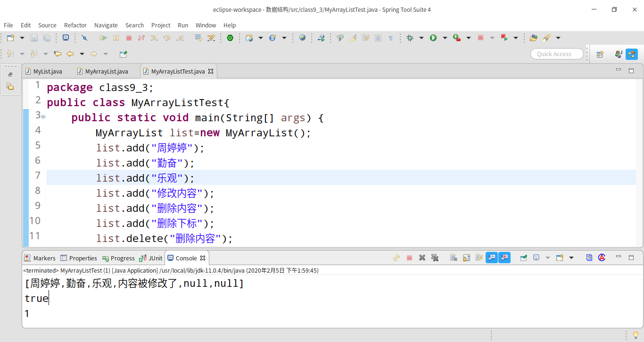Click the Back navigation arrow icon

pos(70,54)
